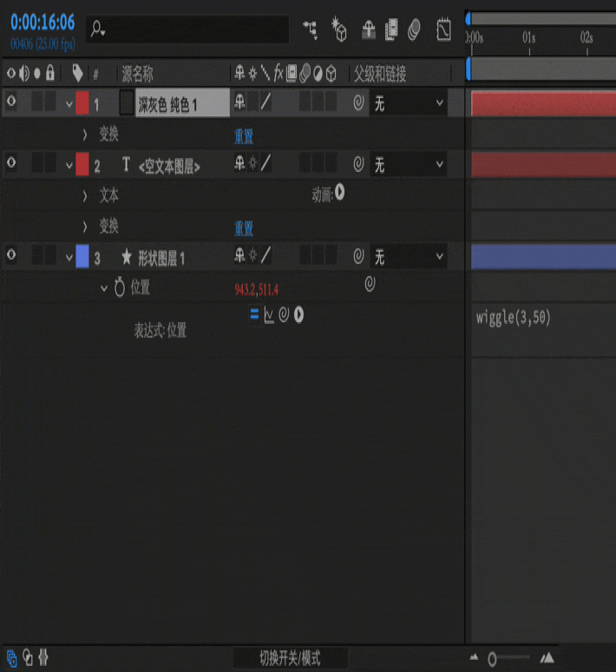Open the composition mini-flowchart icon
Screen dimensions: 616x672
coord(311,30)
